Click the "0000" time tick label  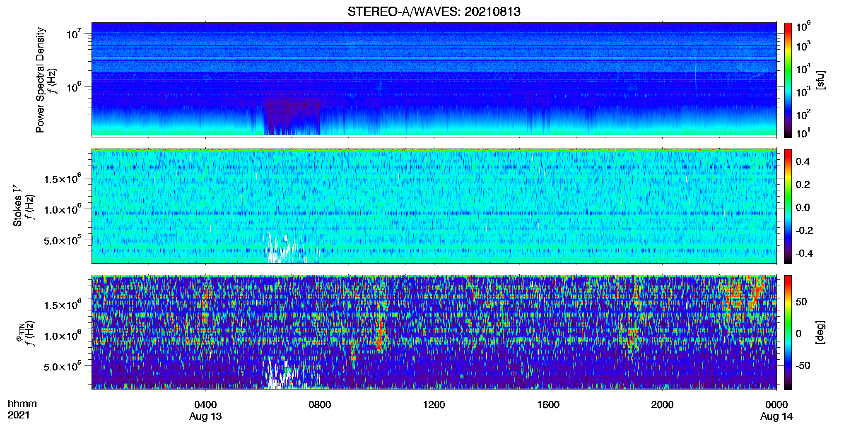point(776,405)
